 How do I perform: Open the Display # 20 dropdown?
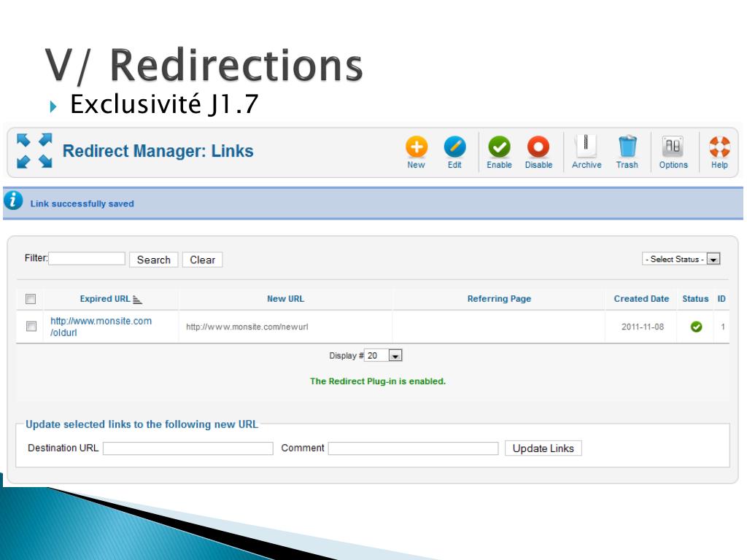coord(383,355)
